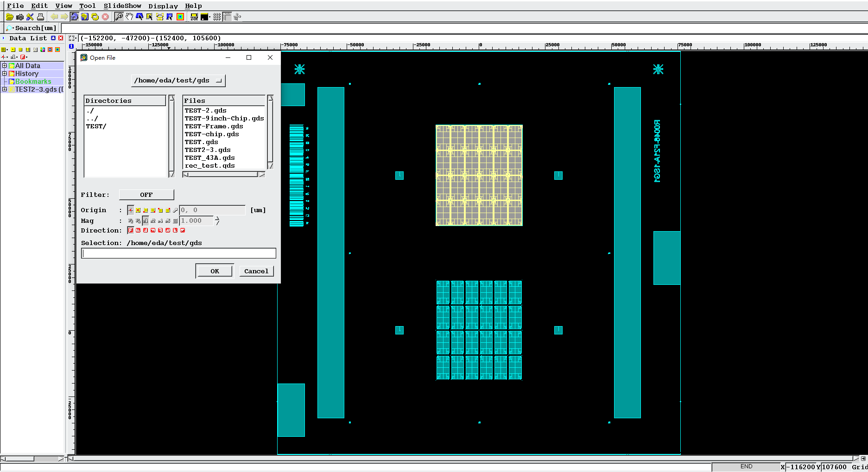Expand the All Data tree node

[x=5, y=66]
